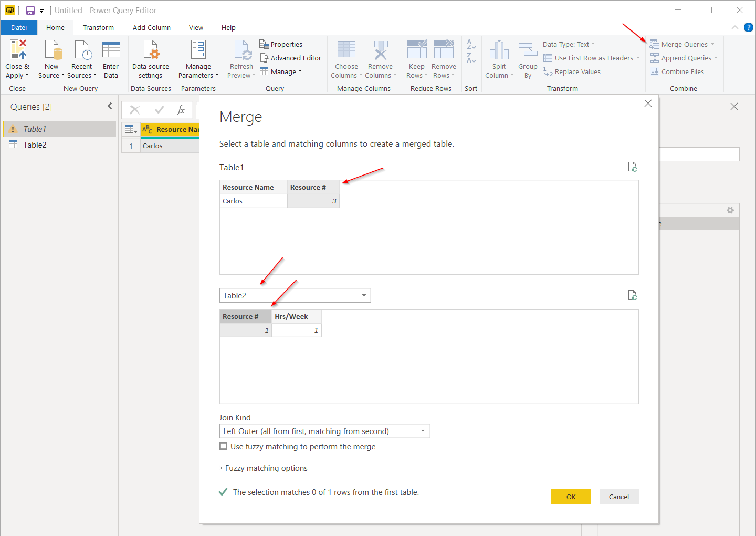Click Refresh Preview icon
Viewport: 756px width, 536px height.
coord(243,50)
